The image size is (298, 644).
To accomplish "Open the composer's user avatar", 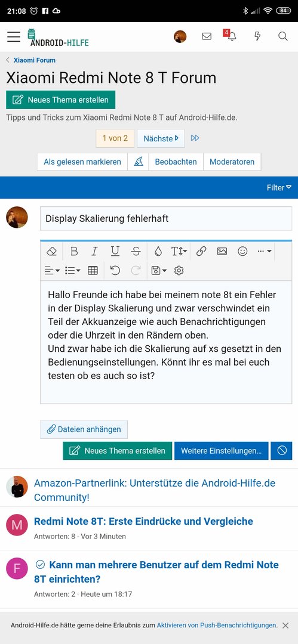I will (x=17, y=217).
